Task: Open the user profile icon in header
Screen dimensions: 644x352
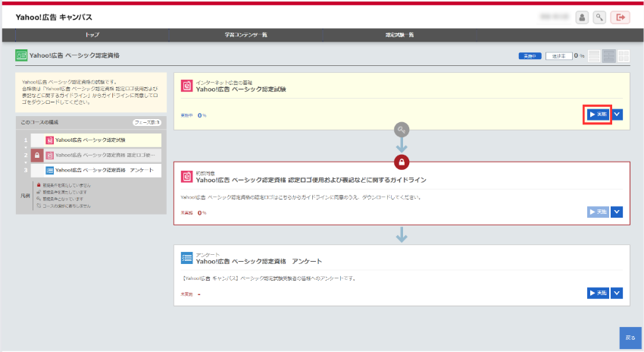Action: click(x=582, y=17)
